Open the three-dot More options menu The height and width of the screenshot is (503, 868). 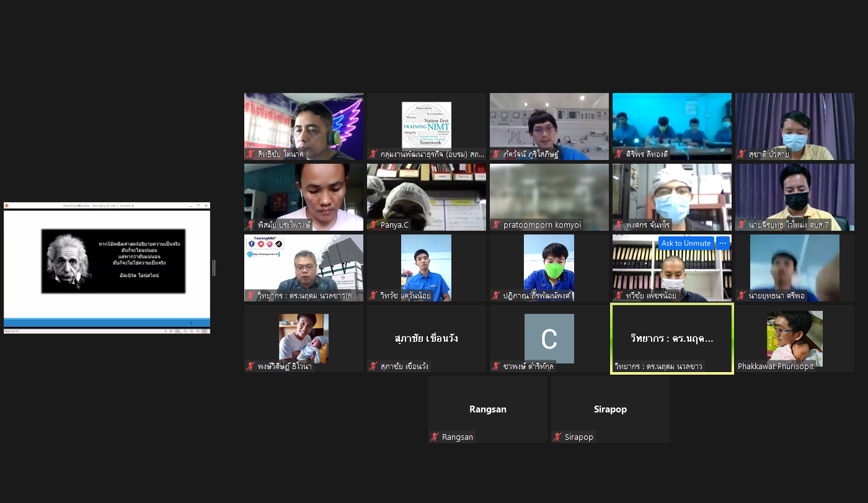pyautogui.click(x=723, y=243)
